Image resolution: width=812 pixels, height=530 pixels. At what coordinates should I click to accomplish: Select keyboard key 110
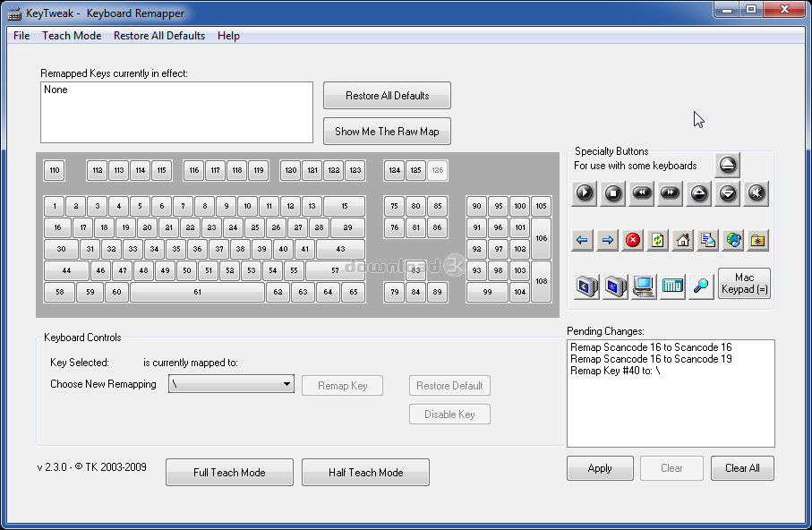[55, 170]
